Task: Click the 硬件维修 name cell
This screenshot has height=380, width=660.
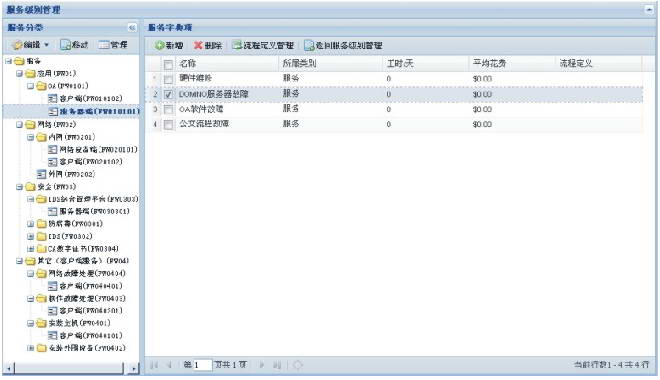Action: point(195,79)
